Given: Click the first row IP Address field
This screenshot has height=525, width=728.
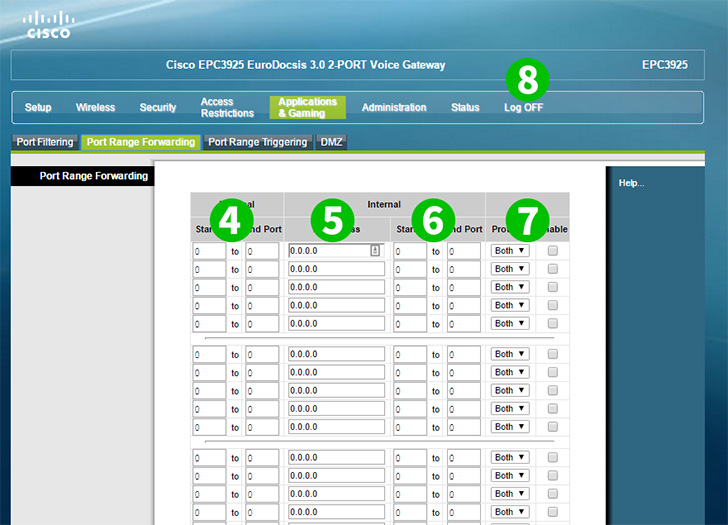Looking at the screenshot, I should coord(336,251).
